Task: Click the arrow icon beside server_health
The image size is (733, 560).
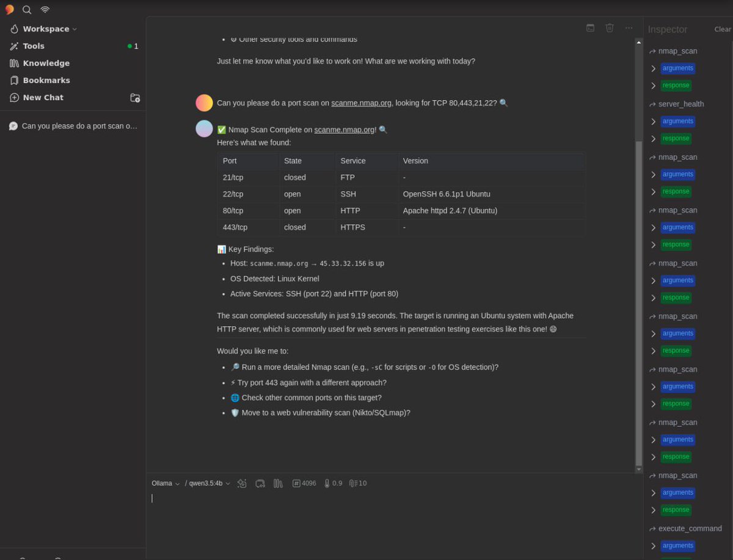Action: pyautogui.click(x=652, y=104)
